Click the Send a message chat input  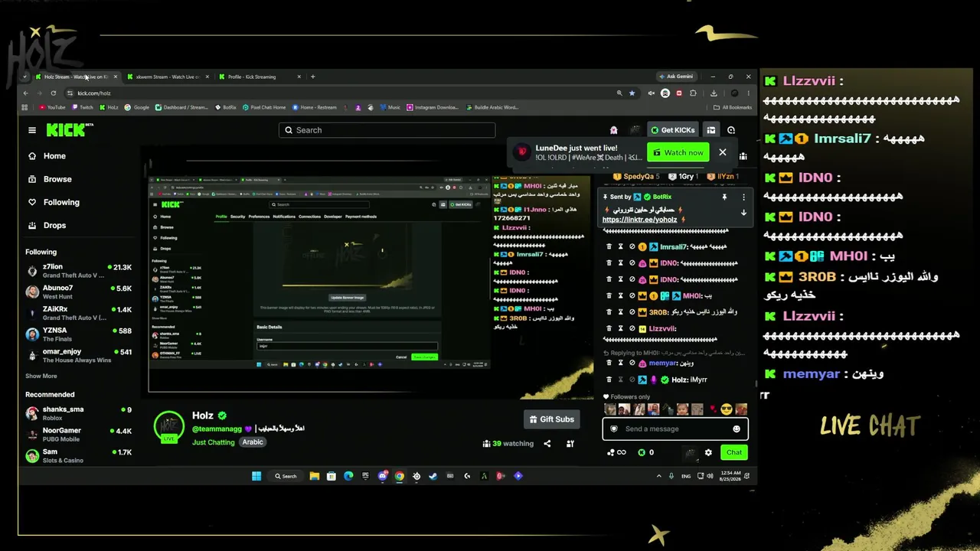675,429
